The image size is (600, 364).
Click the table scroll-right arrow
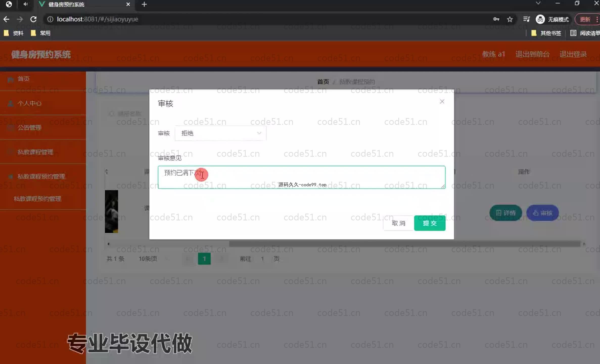(x=584, y=244)
